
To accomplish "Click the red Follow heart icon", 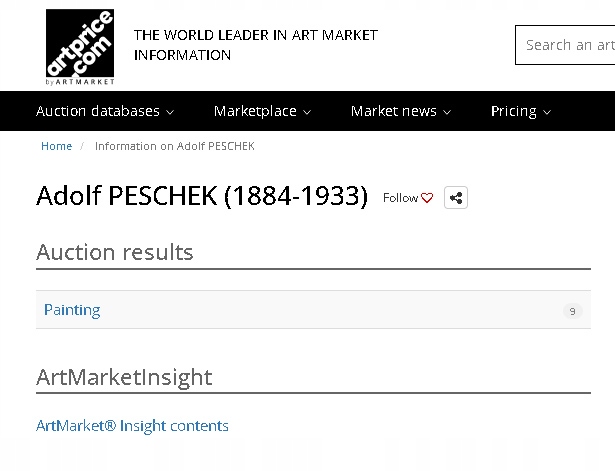I will [x=427, y=198].
